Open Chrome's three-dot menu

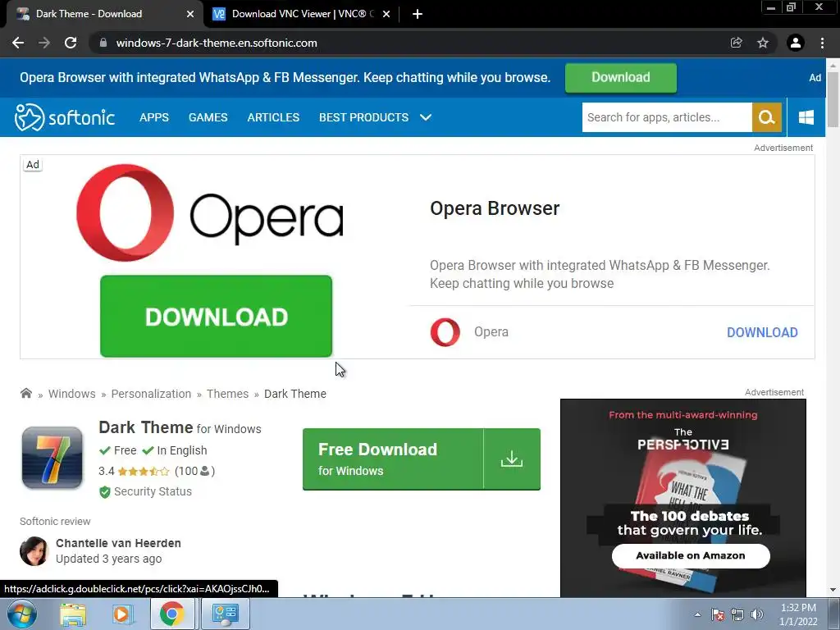pos(822,43)
